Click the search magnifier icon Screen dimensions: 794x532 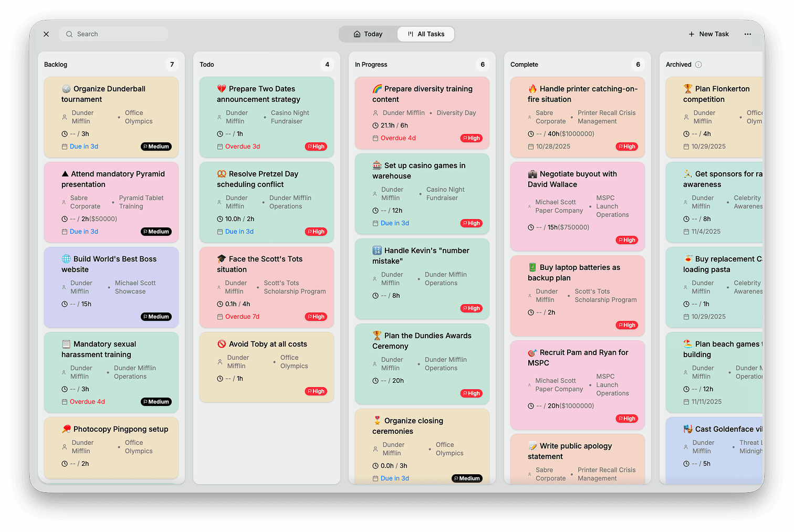coord(69,34)
